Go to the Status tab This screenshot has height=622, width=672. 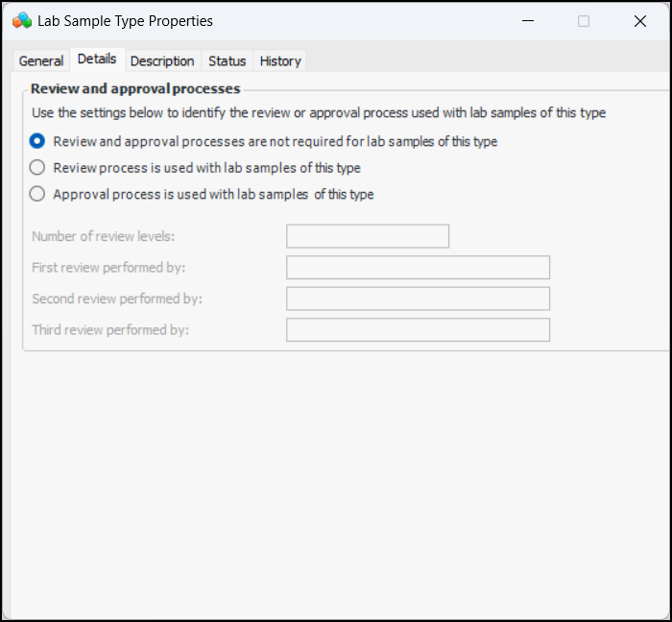coord(228,60)
